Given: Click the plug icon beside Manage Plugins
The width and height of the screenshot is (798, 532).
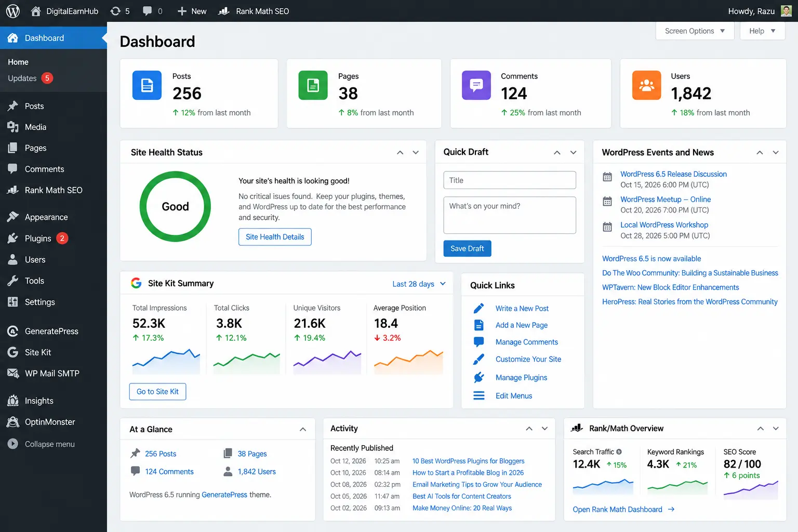Looking at the screenshot, I should 479,377.
